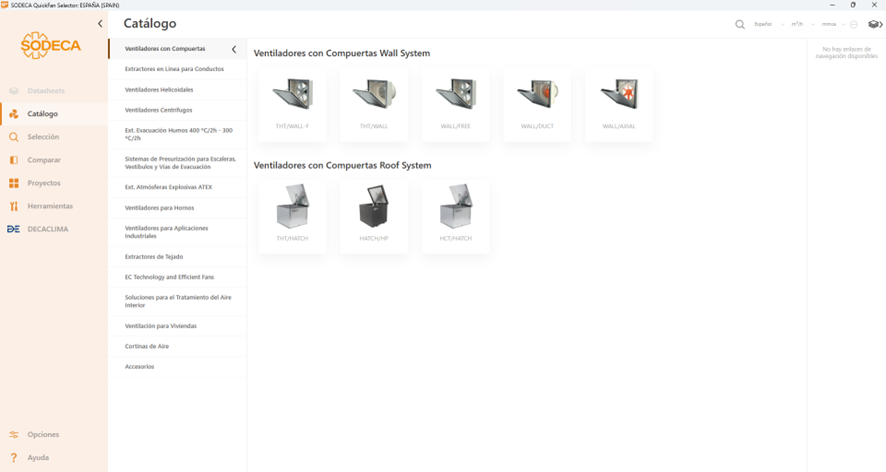The height and width of the screenshot is (472, 886).
Task: Click the app icon in title bar
Action: point(5,5)
